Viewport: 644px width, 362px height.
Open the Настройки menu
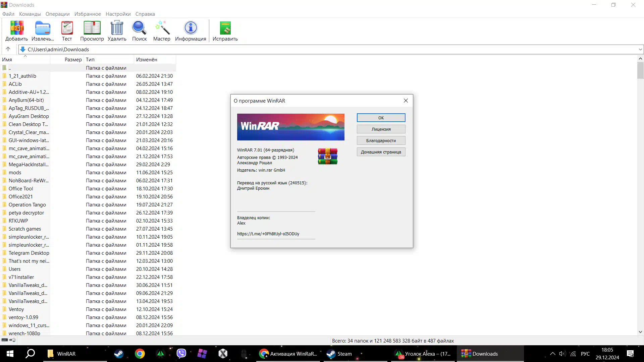point(118,14)
